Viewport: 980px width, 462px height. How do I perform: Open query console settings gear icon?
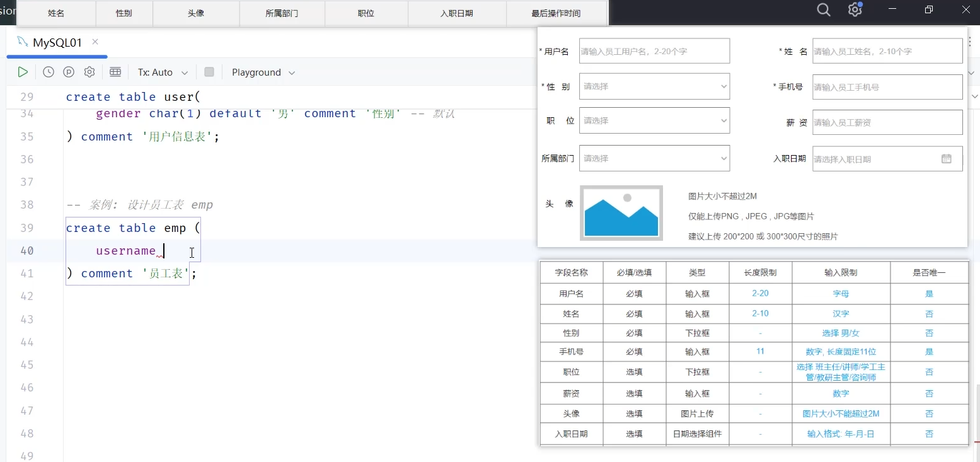tap(89, 72)
